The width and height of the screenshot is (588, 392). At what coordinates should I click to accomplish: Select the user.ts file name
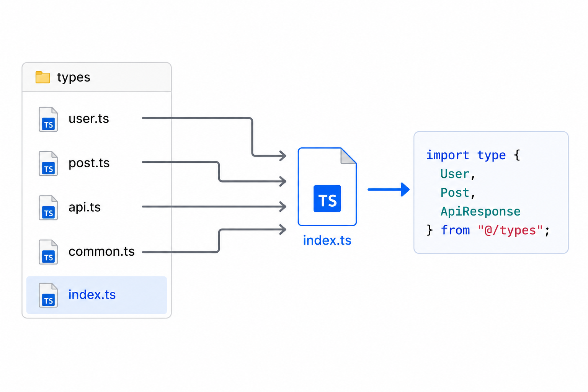[89, 119]
